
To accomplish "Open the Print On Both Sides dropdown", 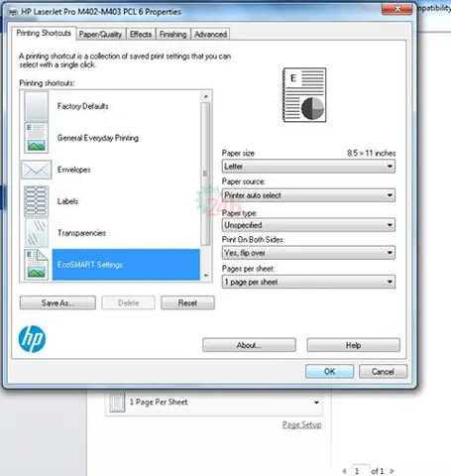I will point(308,253).
